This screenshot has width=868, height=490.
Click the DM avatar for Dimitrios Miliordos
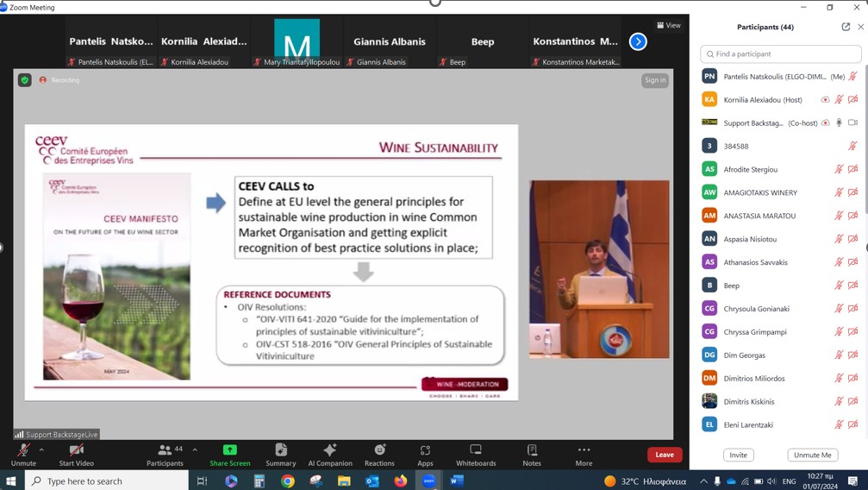click(x=709, y=378)
